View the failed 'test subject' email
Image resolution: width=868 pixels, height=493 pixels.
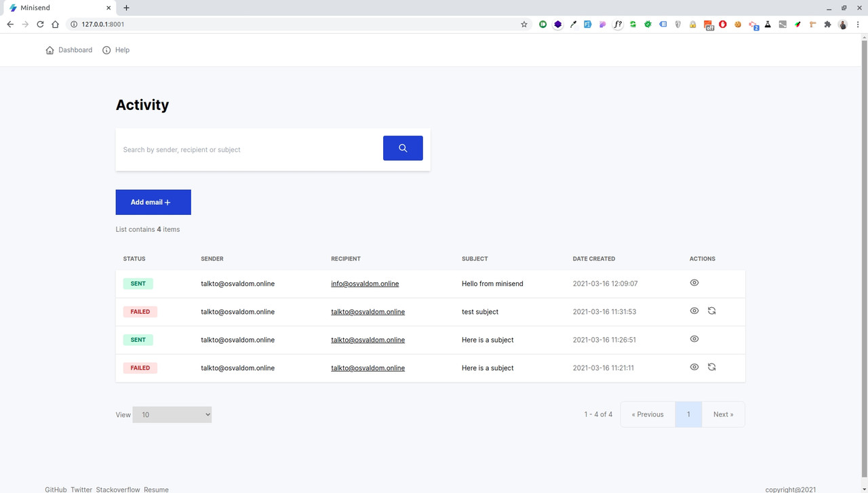[x=694, y=311]
